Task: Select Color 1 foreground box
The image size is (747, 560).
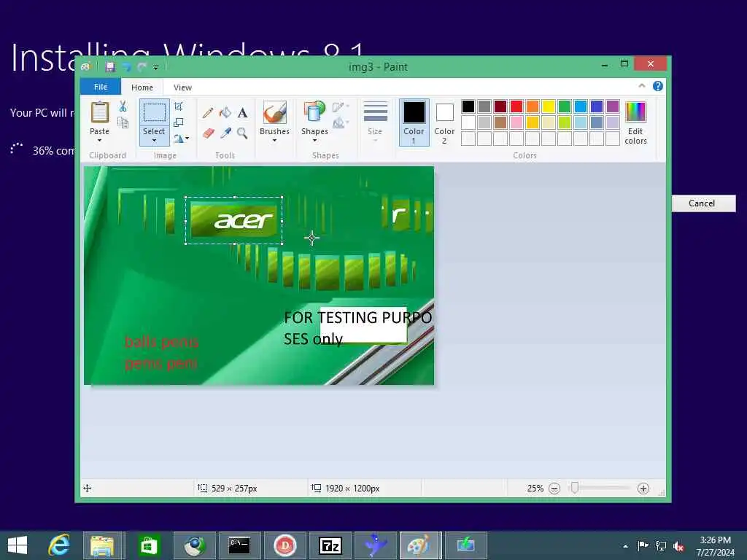Action: [x=414, y=122]
